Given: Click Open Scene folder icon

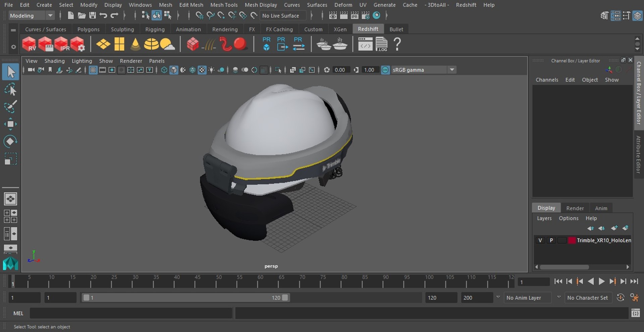Looking at the screenshot, I should point(82,15).
